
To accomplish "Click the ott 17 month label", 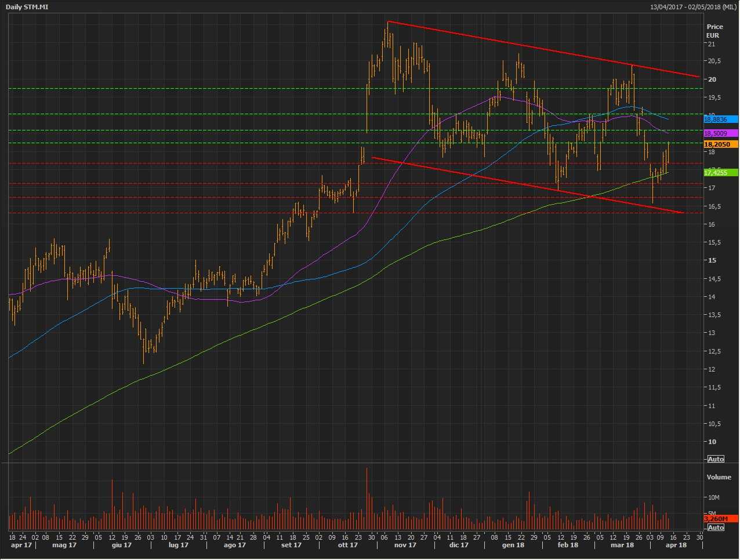I will (x=348, y=545).
